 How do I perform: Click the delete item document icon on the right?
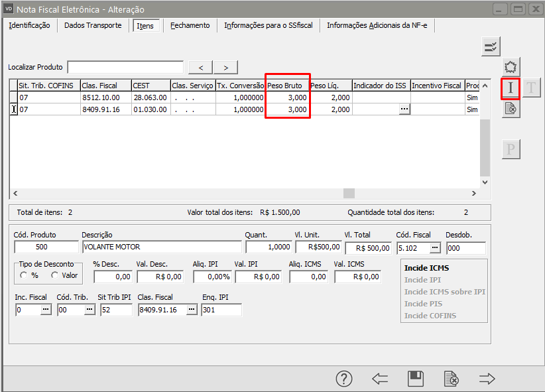pos(511,109)
